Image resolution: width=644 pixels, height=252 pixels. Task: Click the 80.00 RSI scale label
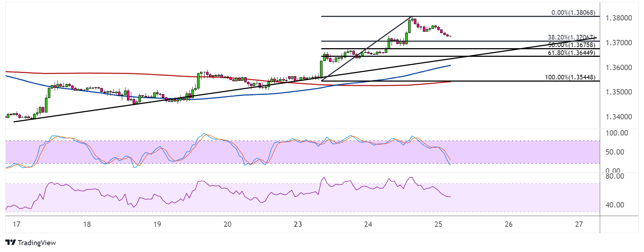coord(615,176)
